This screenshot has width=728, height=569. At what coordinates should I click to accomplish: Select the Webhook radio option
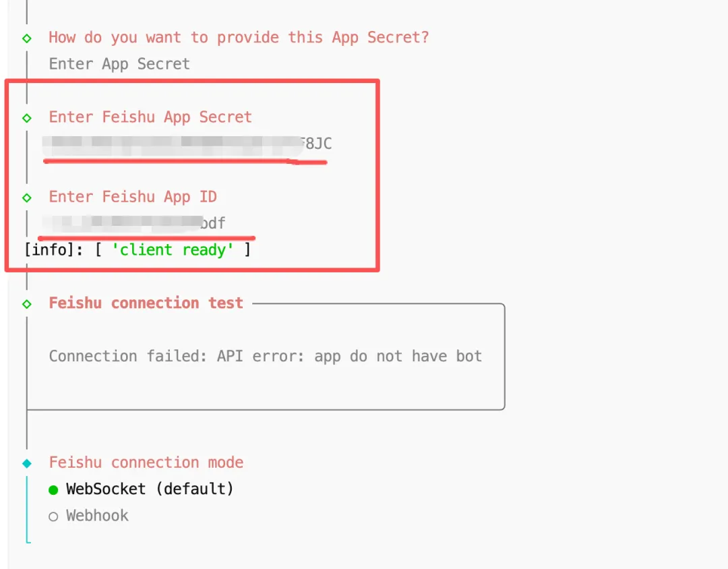tap(54, 517)
